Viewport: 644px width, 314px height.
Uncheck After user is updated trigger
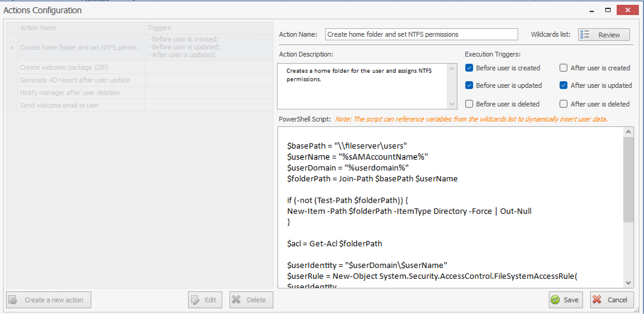563,85
